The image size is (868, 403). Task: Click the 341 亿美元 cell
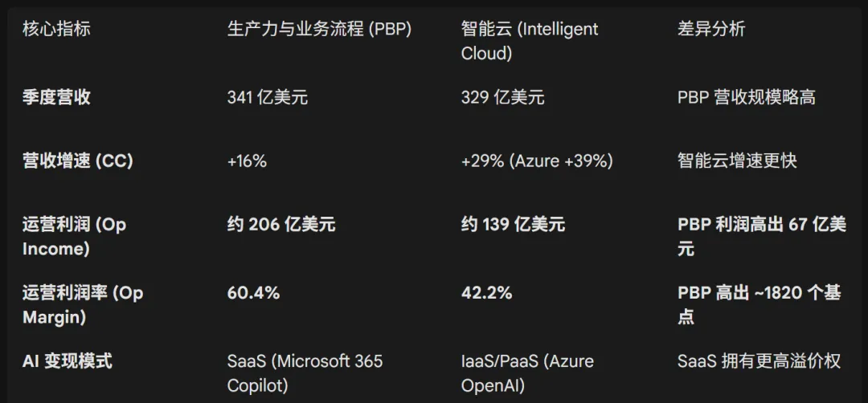268,97
